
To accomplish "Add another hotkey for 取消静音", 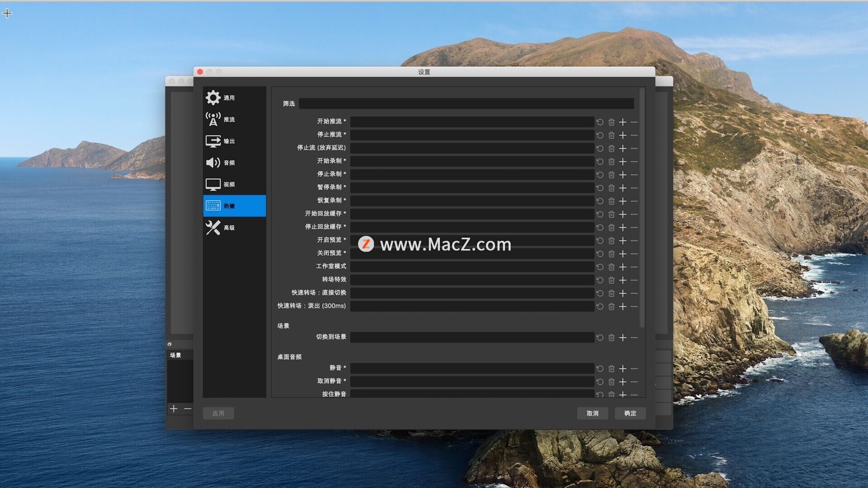I will pos(623,382).
